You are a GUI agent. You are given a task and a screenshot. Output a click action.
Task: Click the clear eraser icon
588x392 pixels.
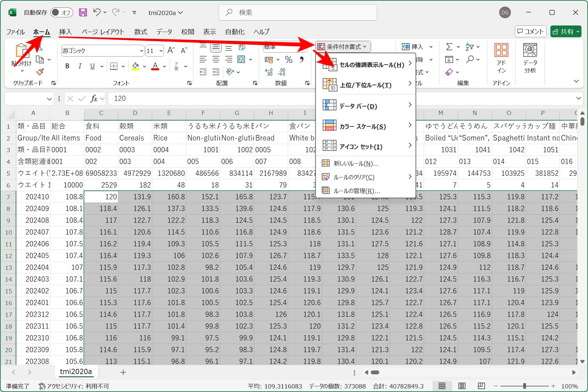[x=449, y=72]
